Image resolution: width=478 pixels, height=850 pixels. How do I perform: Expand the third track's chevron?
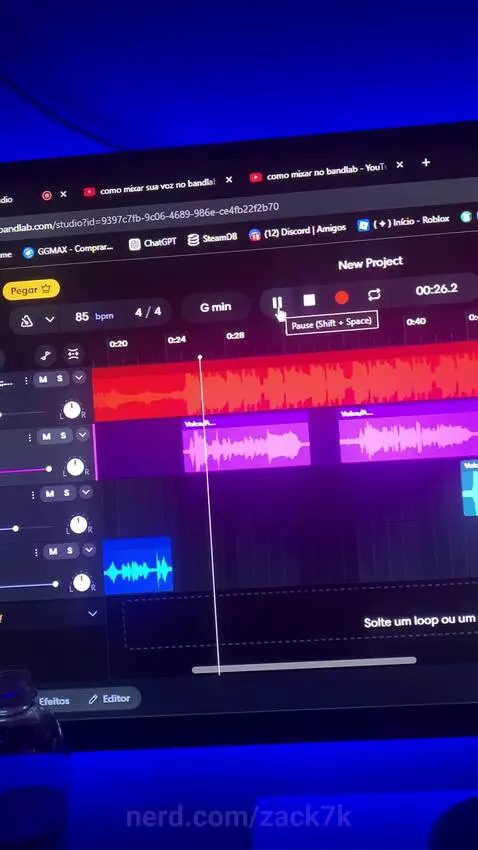tap(86, 492)
